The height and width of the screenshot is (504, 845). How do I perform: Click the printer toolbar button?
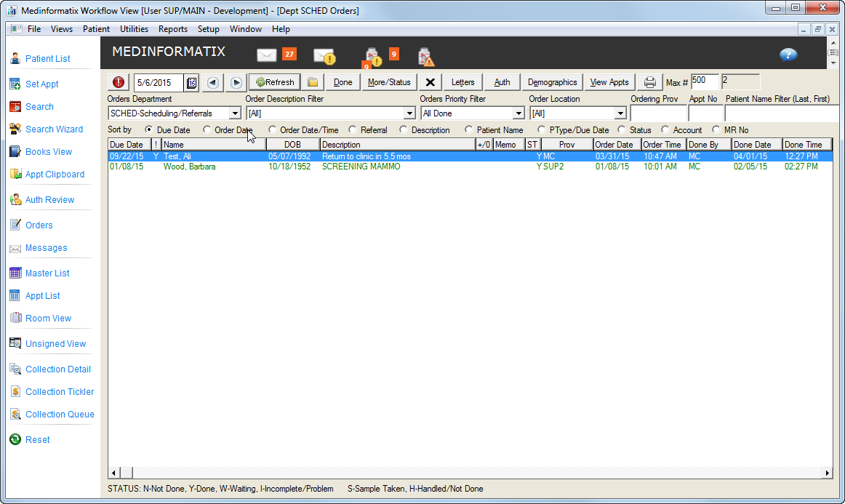650,82
